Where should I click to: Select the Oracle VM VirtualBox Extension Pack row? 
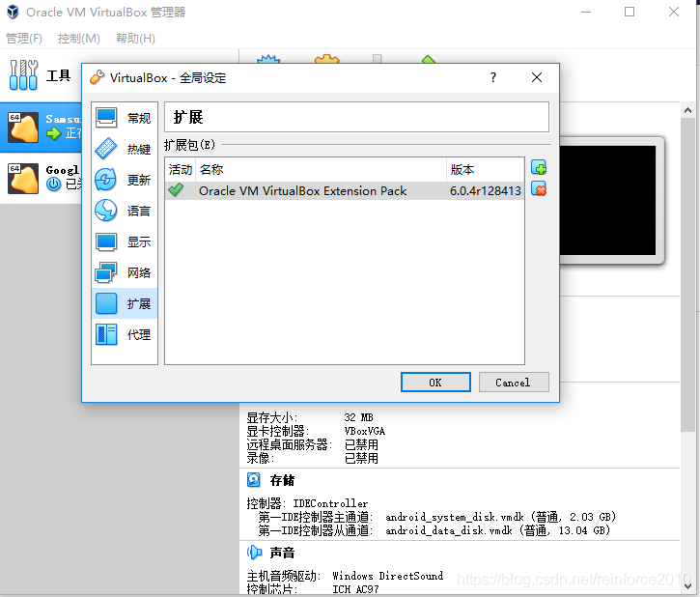[344, 190]
